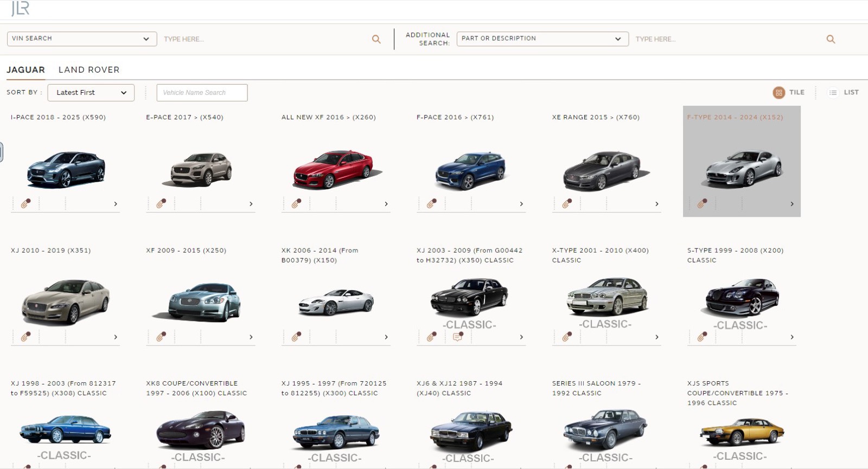The image size is (868, 469).
Task: Click the additional search text field
Action: (x=728, y=39)
